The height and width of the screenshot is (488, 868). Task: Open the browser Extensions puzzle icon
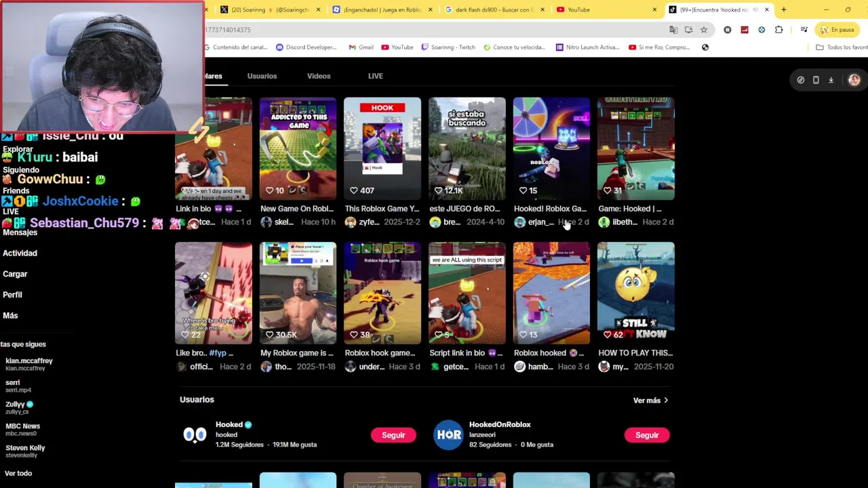tap(778, 30)
